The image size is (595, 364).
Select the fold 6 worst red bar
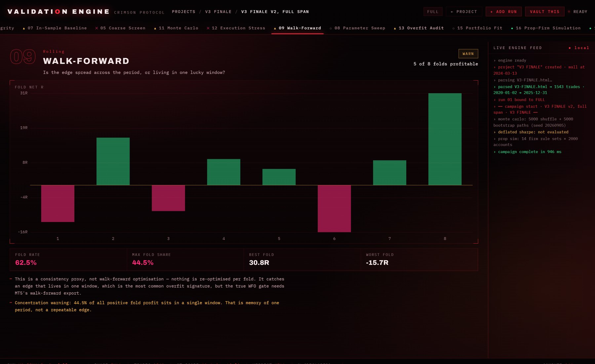(334, 209)
